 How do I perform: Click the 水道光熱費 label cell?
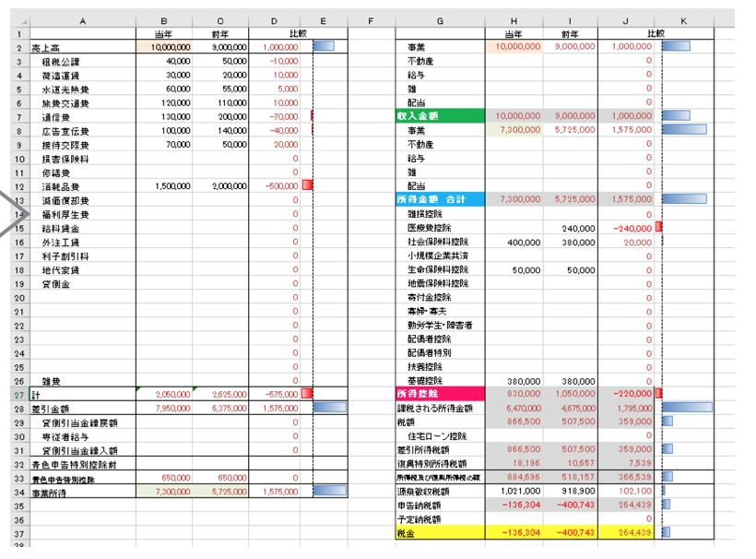tap(83, 89)
